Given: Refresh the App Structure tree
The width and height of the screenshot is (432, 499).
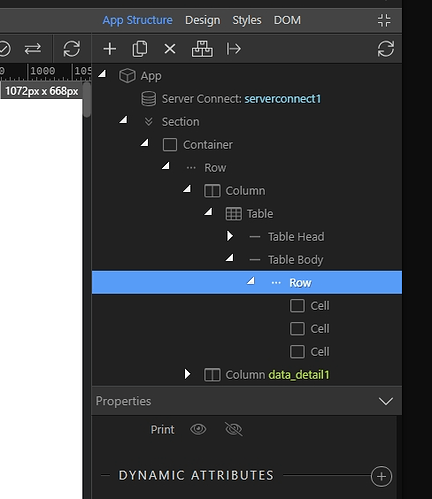Looking at the screenshot, I should click(x=386, y=49).
